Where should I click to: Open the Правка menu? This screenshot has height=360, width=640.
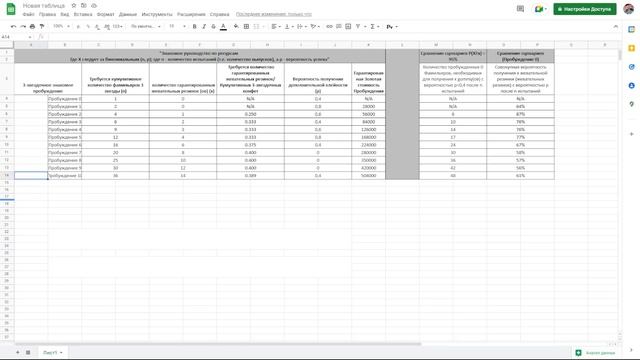coord(47,14)
